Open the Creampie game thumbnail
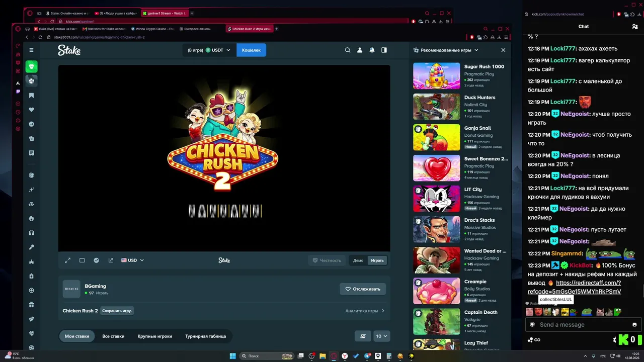 point(437,291)
